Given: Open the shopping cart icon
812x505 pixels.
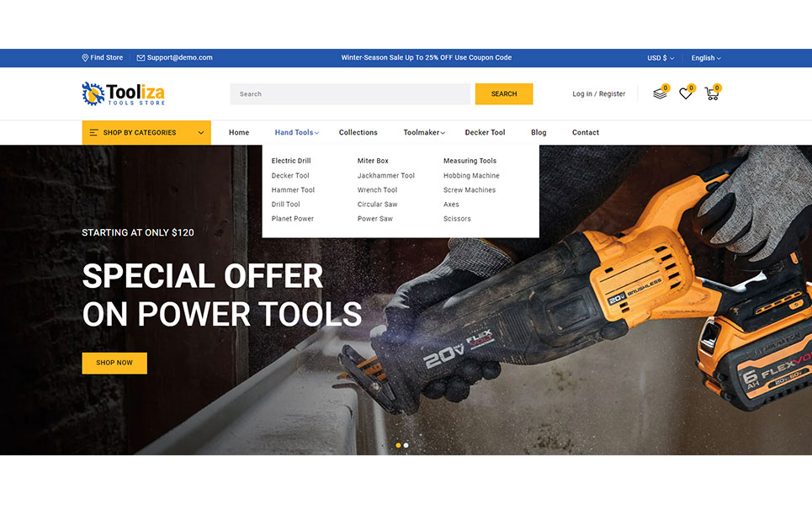Looking at the screenshot, I should pos(712,94).
